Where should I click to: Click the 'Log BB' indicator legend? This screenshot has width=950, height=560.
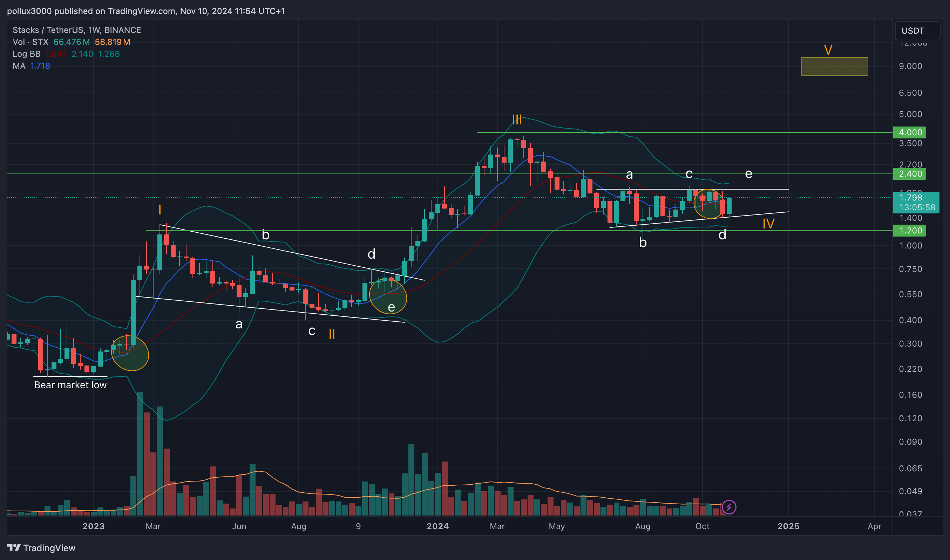[26, 54]
